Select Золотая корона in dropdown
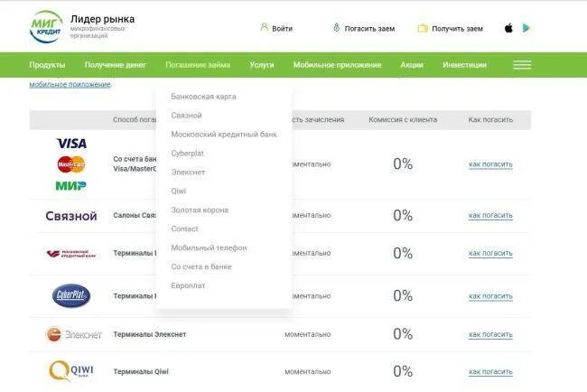This screenshot has height=392, width=587. 200,210
